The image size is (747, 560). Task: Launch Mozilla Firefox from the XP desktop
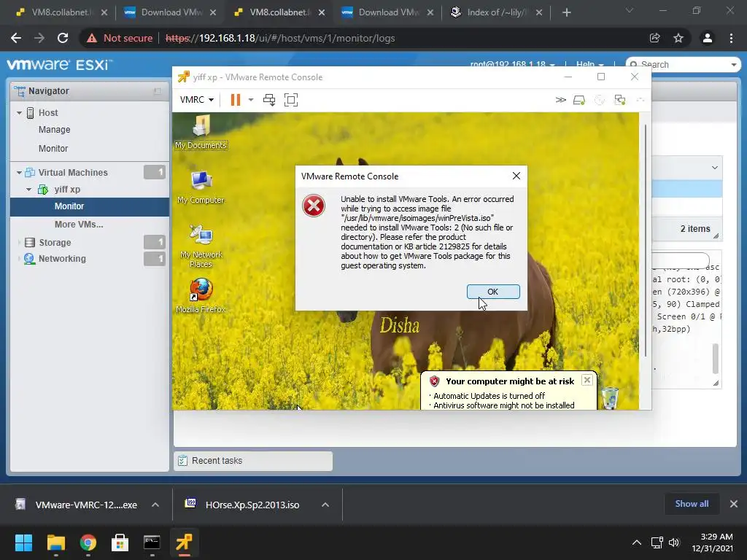pos(201,296)
